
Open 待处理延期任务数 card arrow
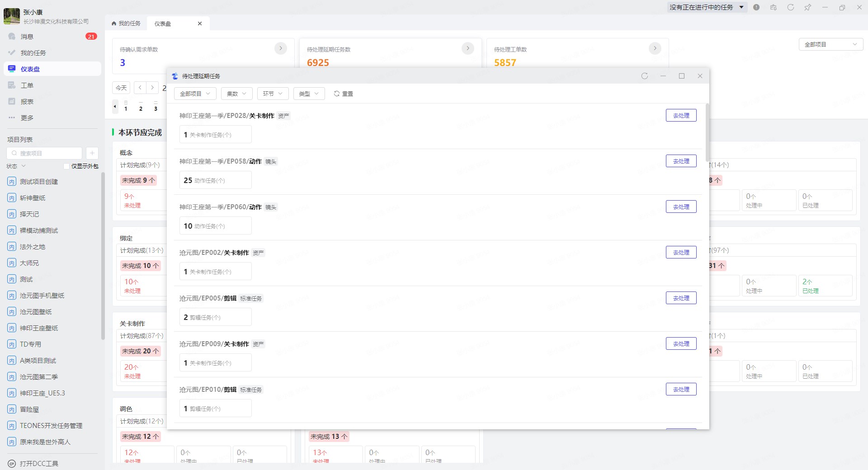[468, 48]
